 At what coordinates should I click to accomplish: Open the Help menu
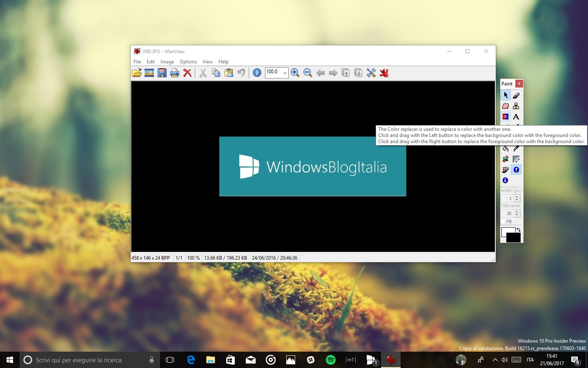[223, 62]
